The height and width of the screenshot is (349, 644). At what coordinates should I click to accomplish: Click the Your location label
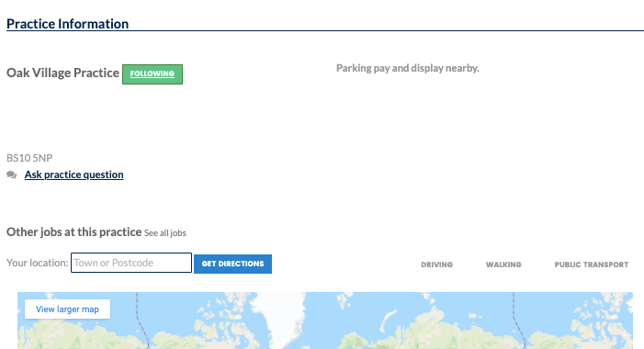pyautogui.click(x=38, y=263)
